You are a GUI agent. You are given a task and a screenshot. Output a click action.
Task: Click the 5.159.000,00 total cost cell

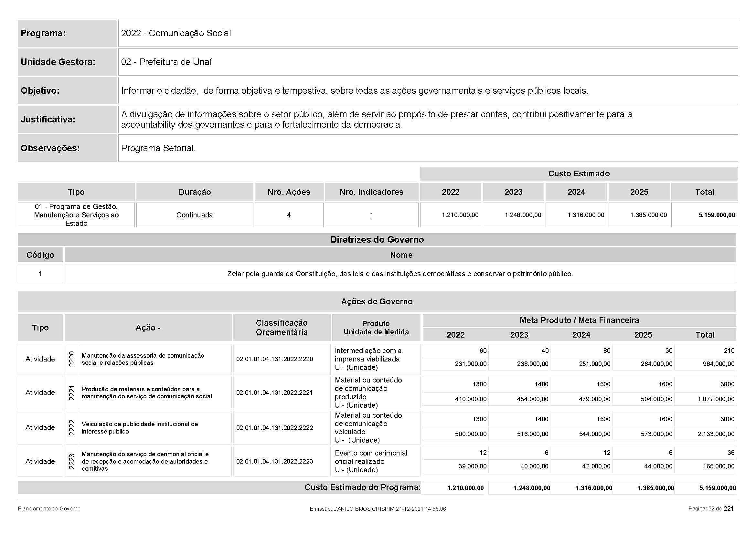[x=717, y=215]
